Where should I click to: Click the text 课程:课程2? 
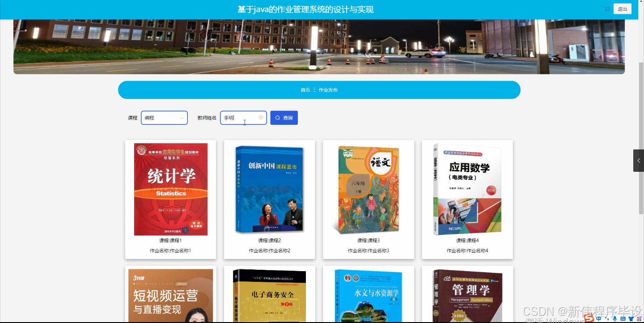tap(270, 241)
